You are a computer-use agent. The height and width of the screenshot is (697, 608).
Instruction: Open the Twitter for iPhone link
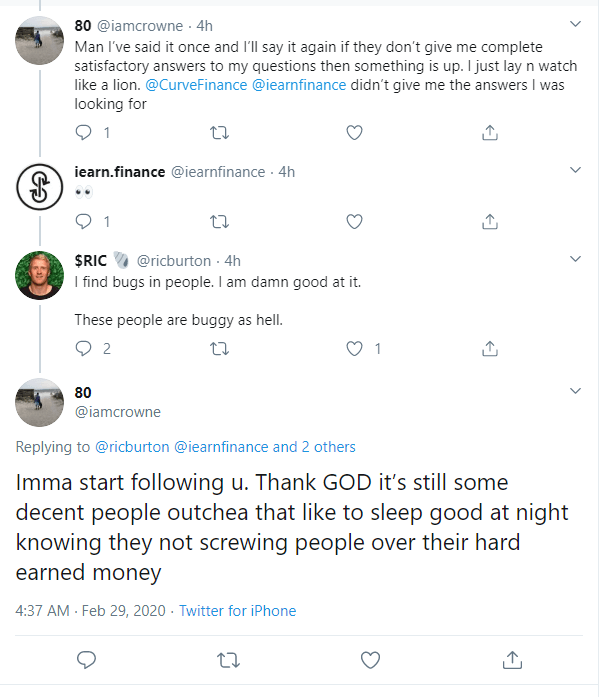point(237,610)
